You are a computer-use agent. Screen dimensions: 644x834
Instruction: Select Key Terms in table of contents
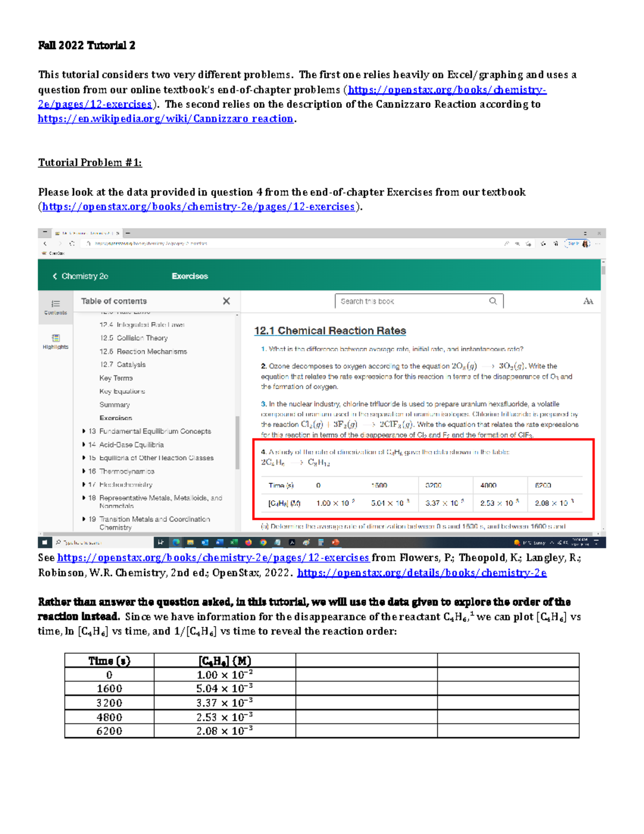(x=115, y=378)
